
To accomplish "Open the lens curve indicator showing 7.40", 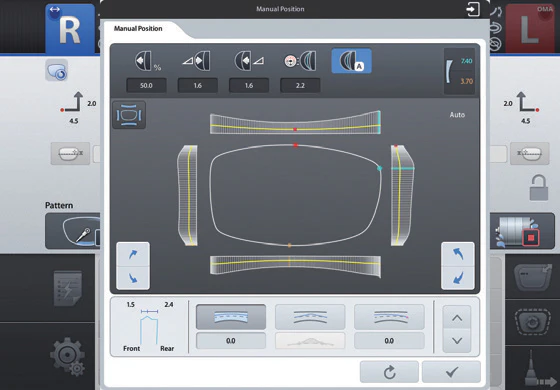I will click(x=459, y=71).
